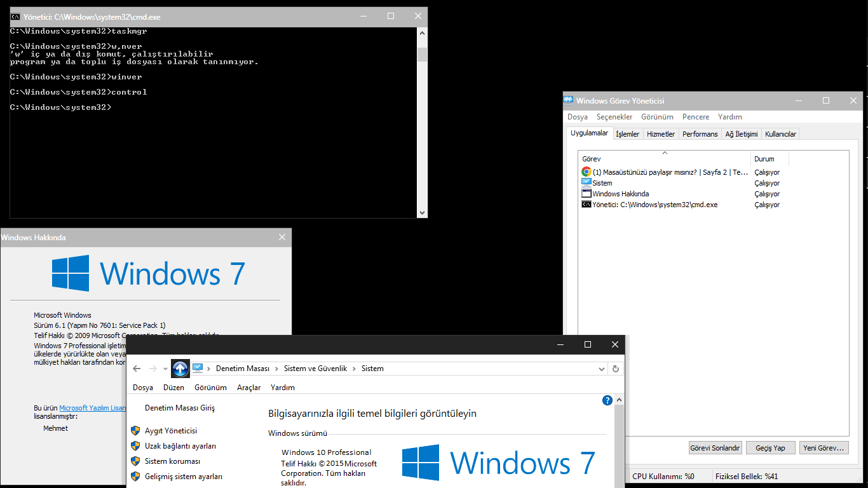The width and height of the screenshot is (868, 488).
Task: Click the Chrome icon in the task list
Action: click(587, 172)
